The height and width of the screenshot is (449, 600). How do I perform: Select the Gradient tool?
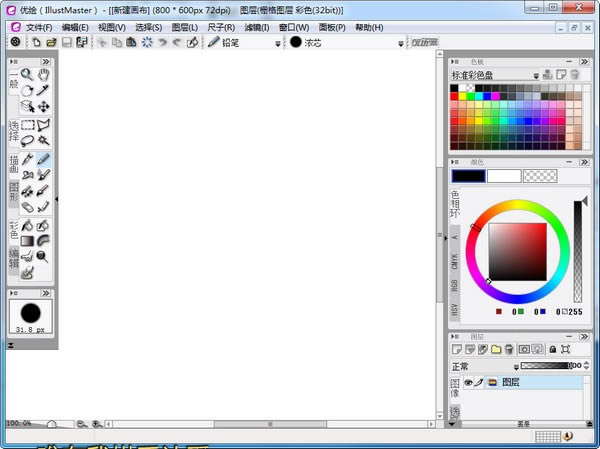click(27, 241)
